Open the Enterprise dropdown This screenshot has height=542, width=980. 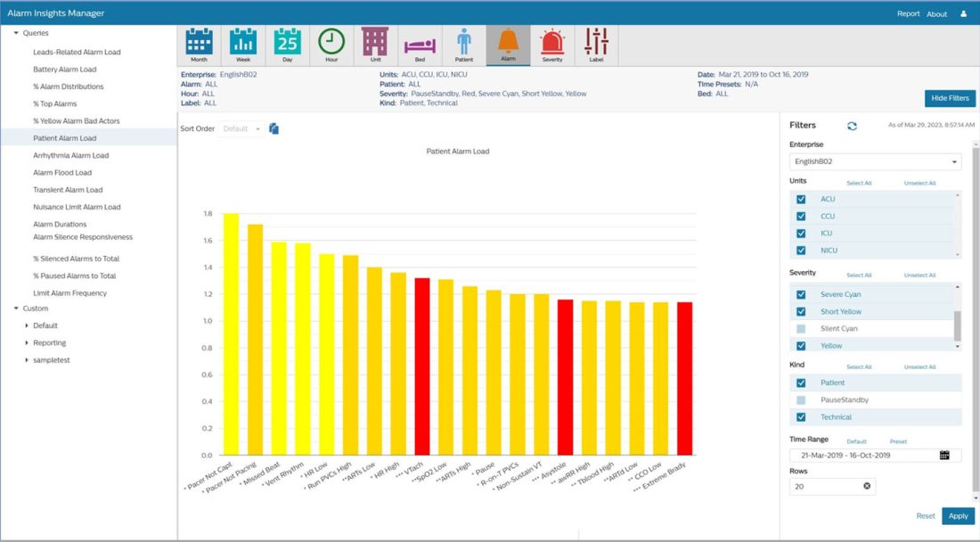(875, 162)
